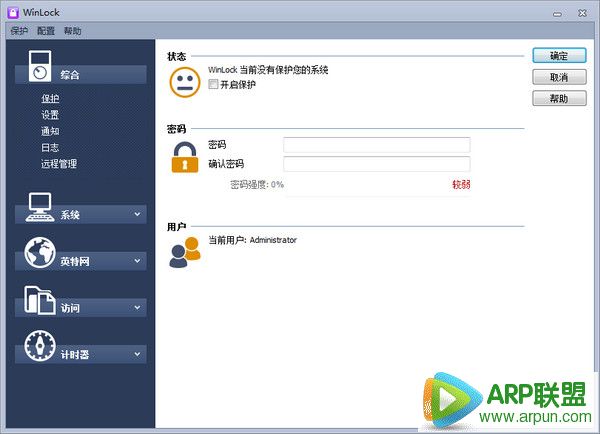Viewport: 600px width, 434px height.
Task: Select 远程管理 in the sidebar
Action: [x=59, y=164]
